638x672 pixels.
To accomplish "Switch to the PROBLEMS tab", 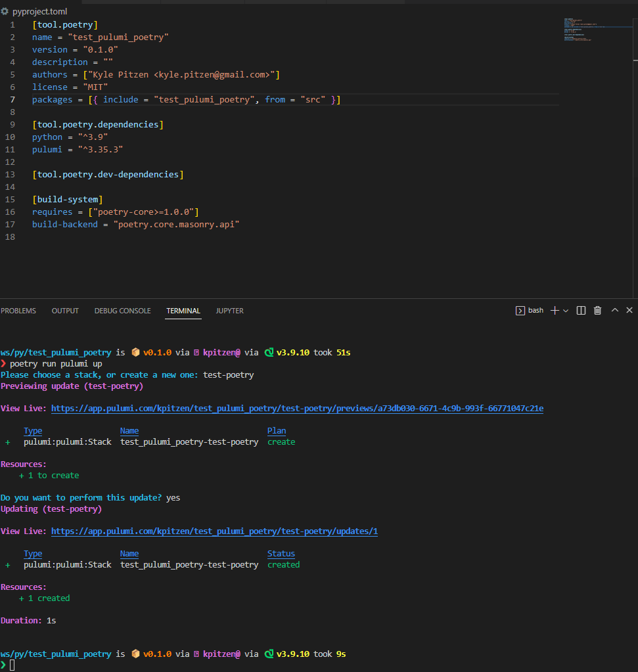I will [18, 311].
